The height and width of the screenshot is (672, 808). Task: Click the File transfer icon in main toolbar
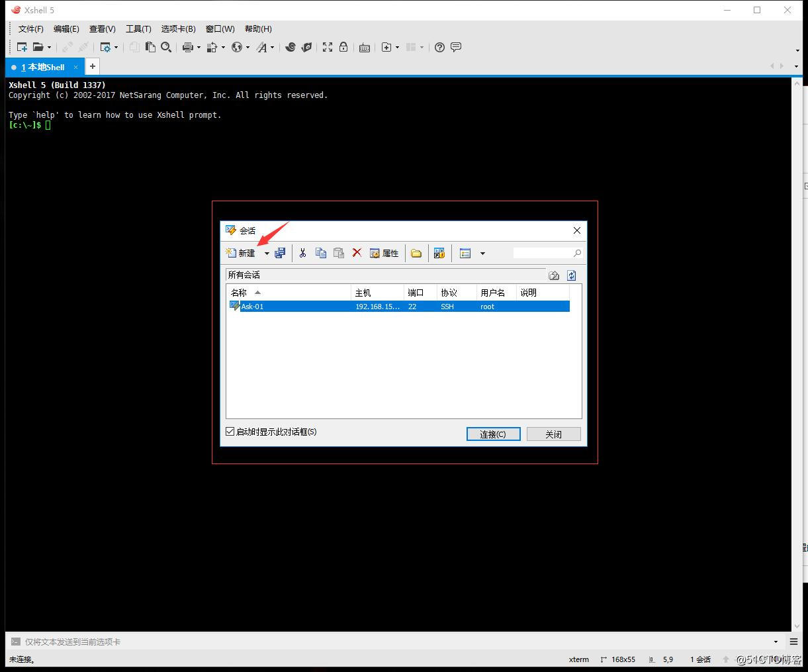click(x=212, y=47)
